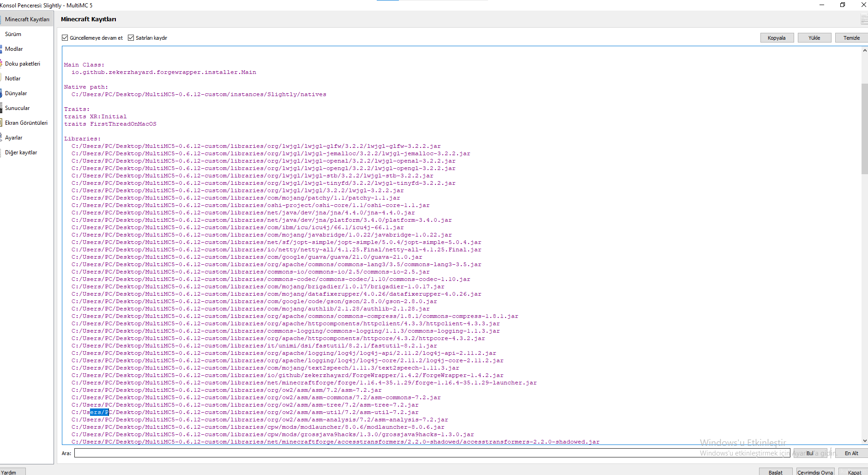
Task: Click the traits XR:Initial line
Action: [x=95, y=116]
